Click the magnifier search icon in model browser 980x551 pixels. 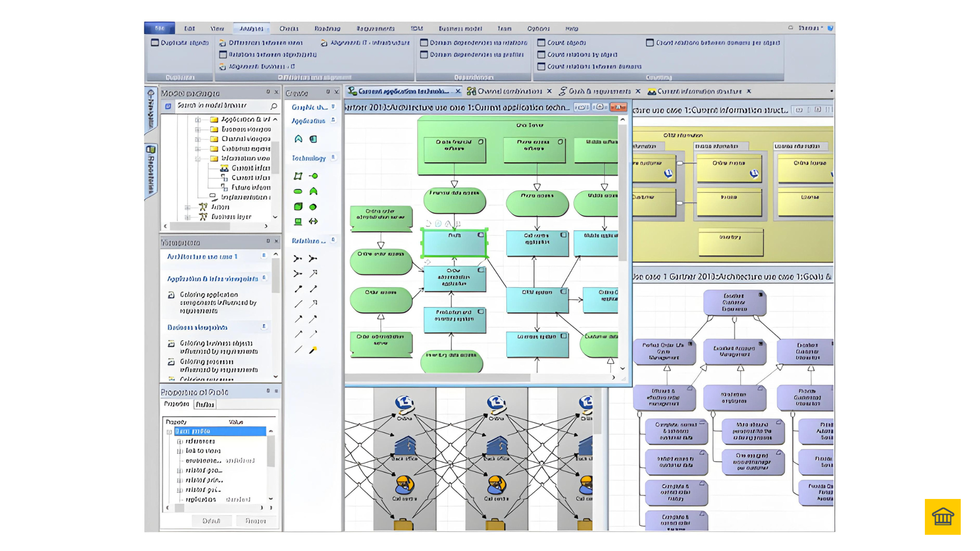[274, 106]
